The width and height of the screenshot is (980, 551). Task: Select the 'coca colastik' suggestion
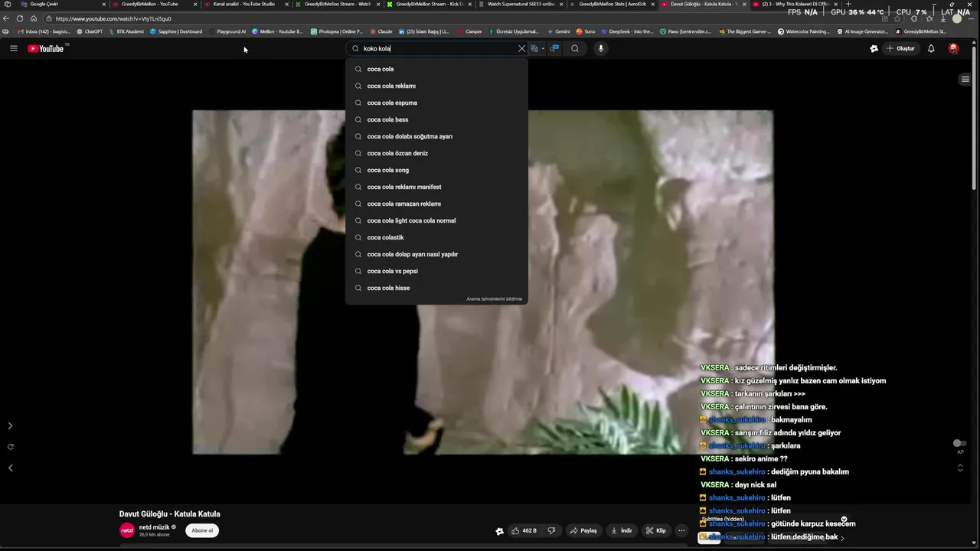pos(436,237)
